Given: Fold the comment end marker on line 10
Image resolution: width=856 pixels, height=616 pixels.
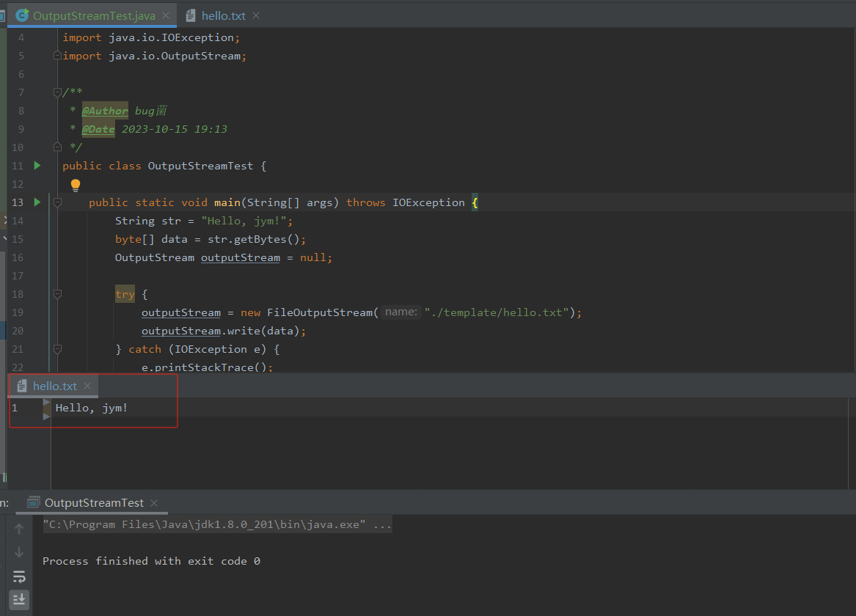Looking at the screenshot, I should pos(57,147).
